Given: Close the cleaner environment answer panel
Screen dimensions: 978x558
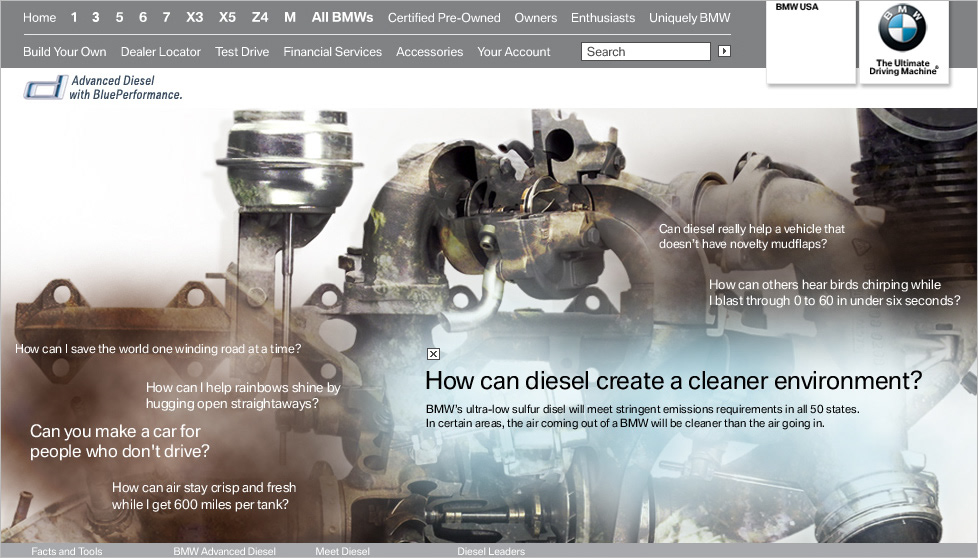Looking at the screenshot, I should click(x=433, y=354).
